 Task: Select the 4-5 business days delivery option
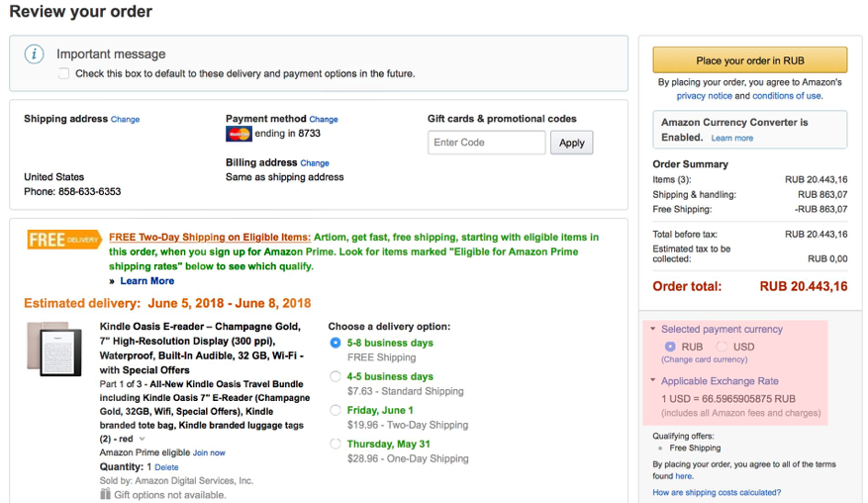pyautogui.click(x=336, y=377)
